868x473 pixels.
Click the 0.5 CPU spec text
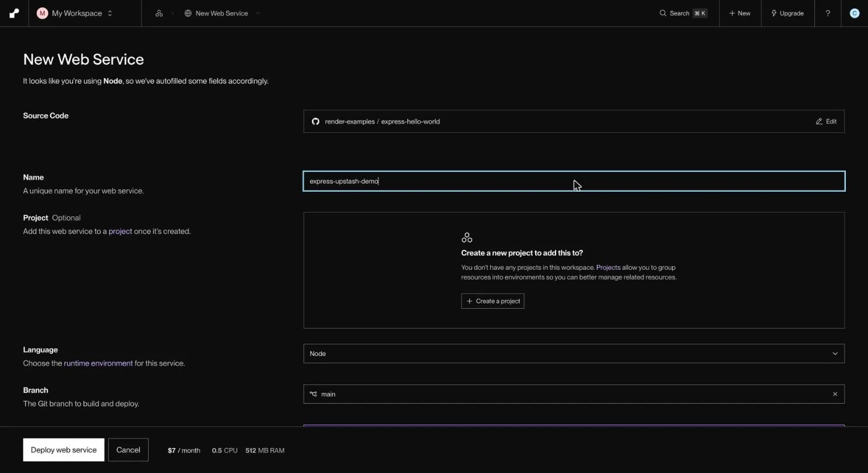(x=224, y=450)
